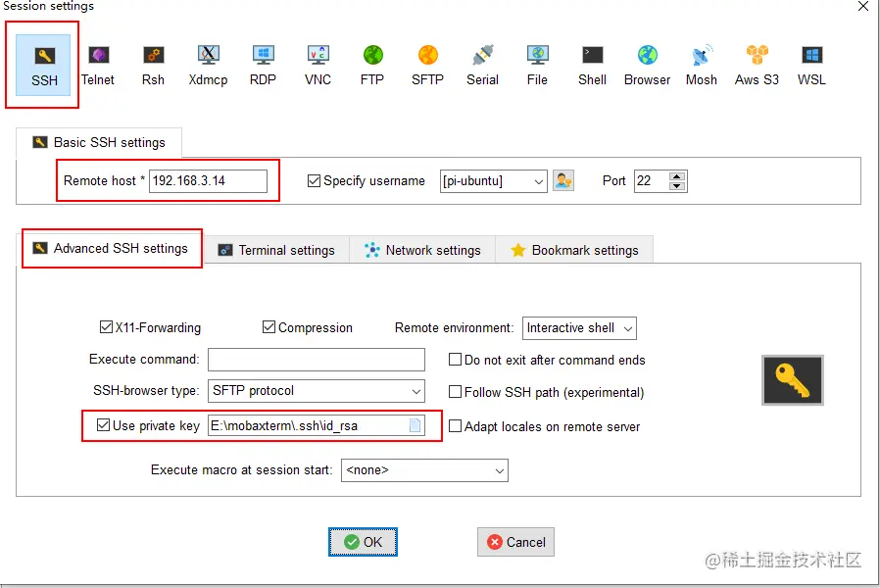Toggle the Use private key checkbox
The width and height of the screenshot is (880, 588).
coord(103,424)
